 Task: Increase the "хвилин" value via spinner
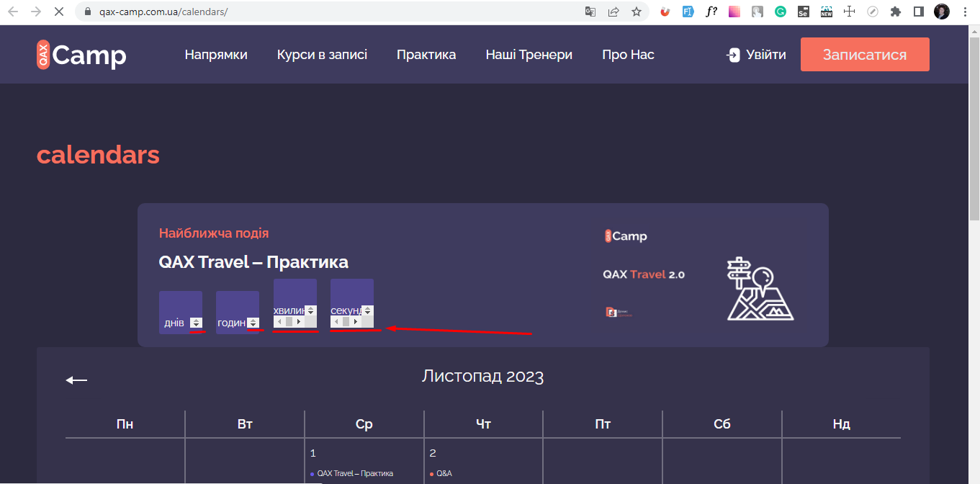pyautogui.click(x=310, y=308)
